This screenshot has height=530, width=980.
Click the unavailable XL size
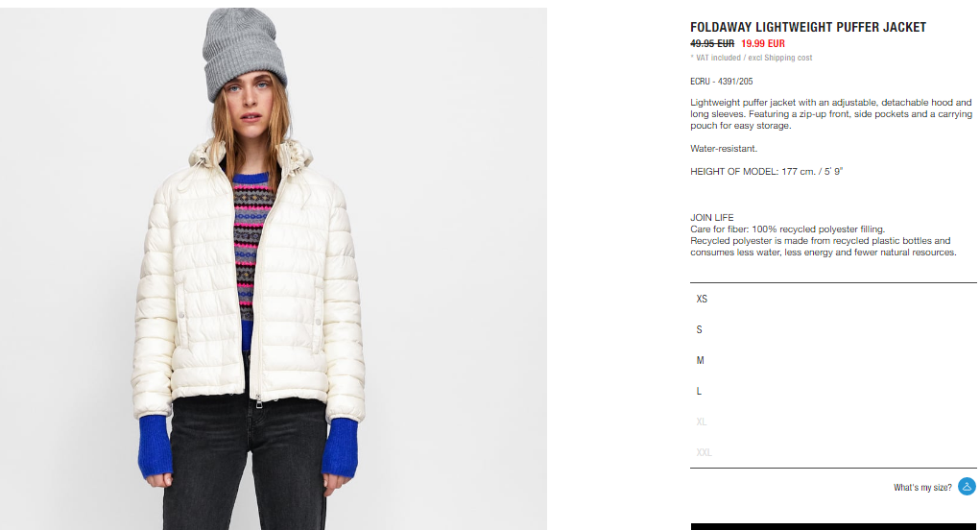pos(833,422)
